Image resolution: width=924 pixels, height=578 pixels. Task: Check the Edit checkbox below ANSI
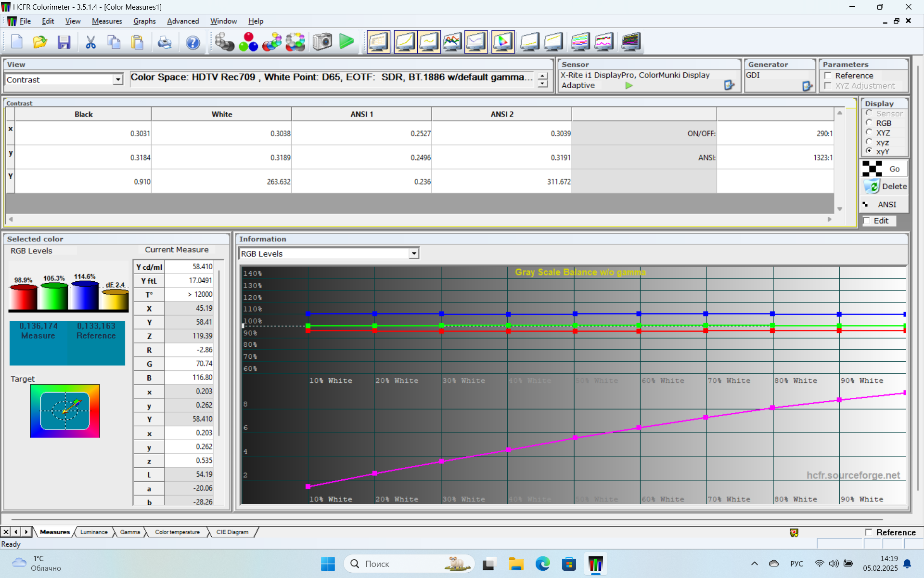point(867,221)
